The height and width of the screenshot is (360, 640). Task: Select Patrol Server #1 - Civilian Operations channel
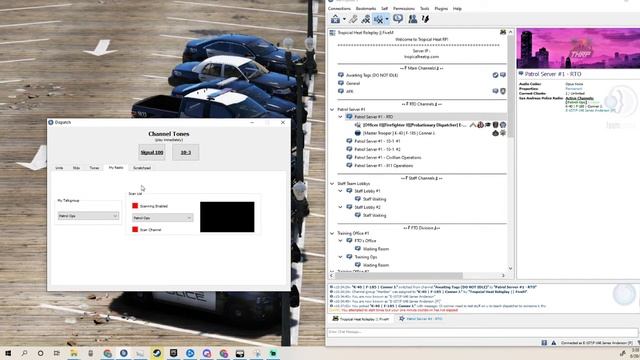click(387, 158)
